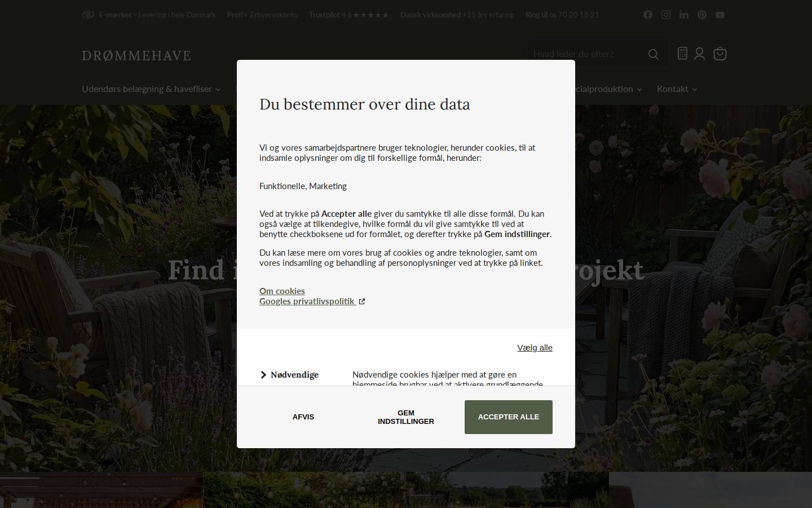This screenshot has width=812, height=508.
Task: Click 'Ring til os 70 20 18 21'
Action: click(562, 15)
